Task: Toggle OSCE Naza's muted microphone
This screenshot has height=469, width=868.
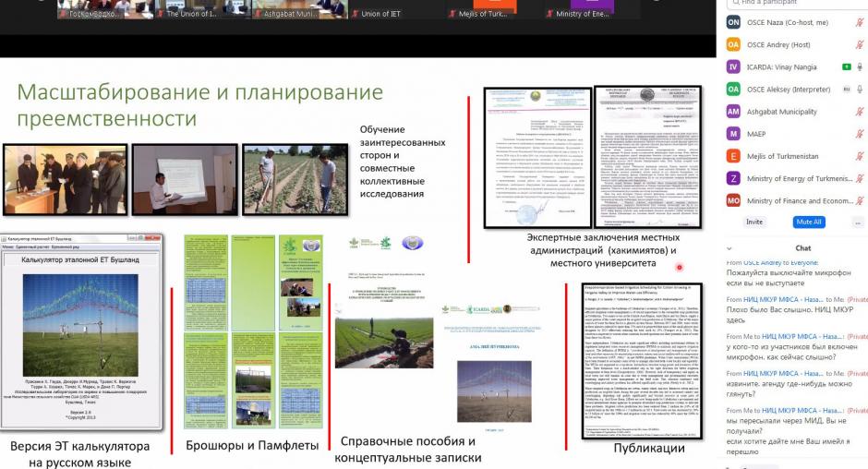Action: point(859,22)
